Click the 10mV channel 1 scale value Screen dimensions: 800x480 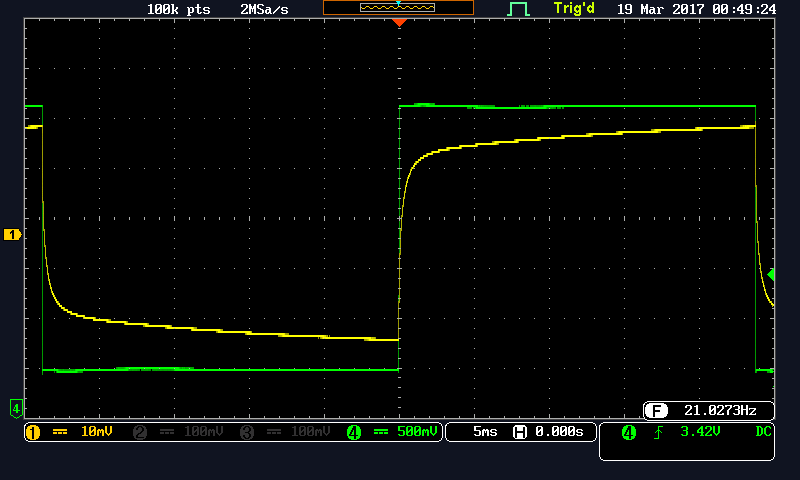[96, 432]
